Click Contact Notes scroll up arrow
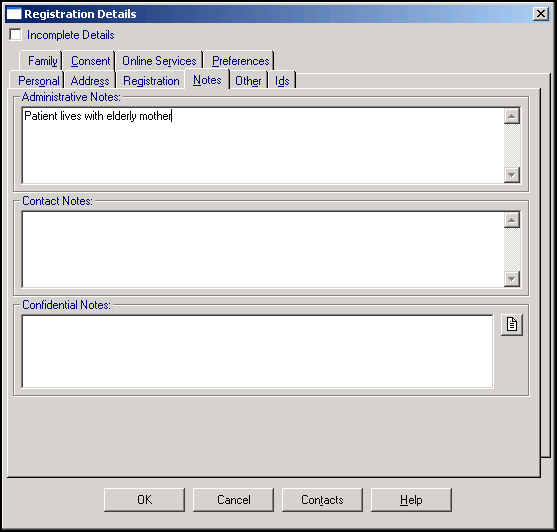557x532 pixels. click(x=512, y=220)
